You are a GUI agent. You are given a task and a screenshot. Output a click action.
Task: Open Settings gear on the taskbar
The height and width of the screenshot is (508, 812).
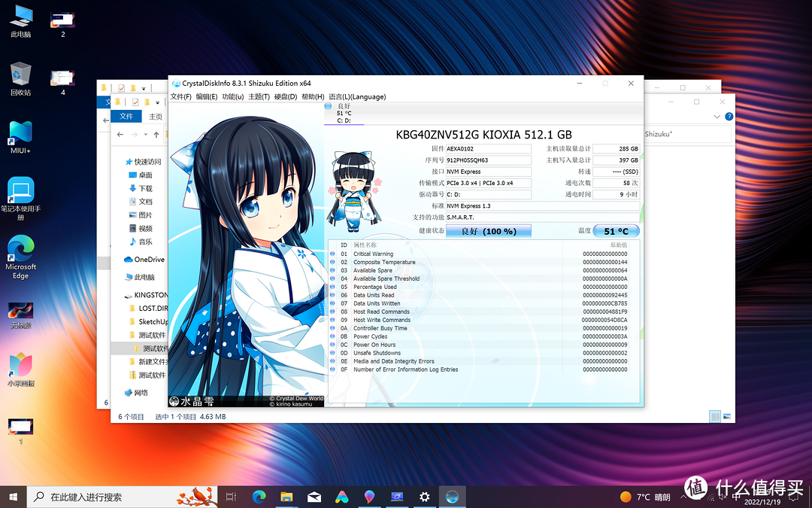coord(424,497)
